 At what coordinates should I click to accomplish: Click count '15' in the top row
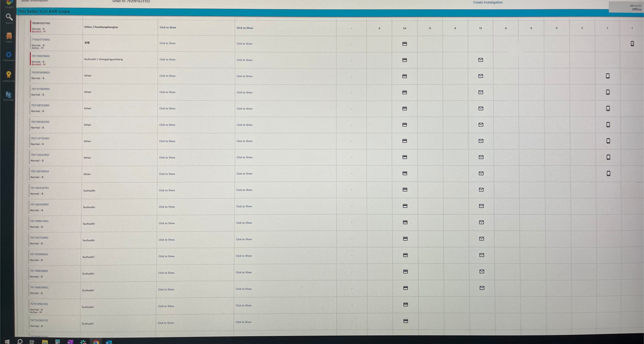pos(480,28)
